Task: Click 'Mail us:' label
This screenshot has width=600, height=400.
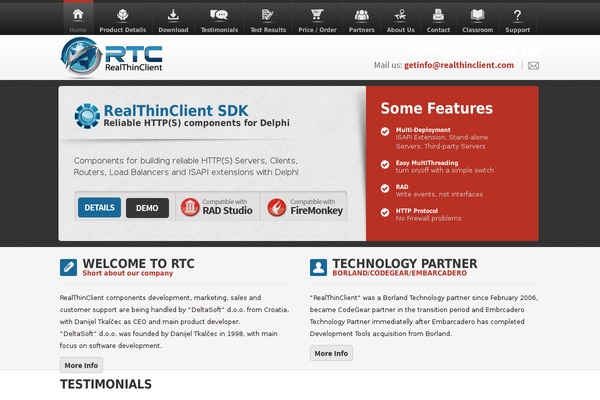Action: click(x=388, y=65)
